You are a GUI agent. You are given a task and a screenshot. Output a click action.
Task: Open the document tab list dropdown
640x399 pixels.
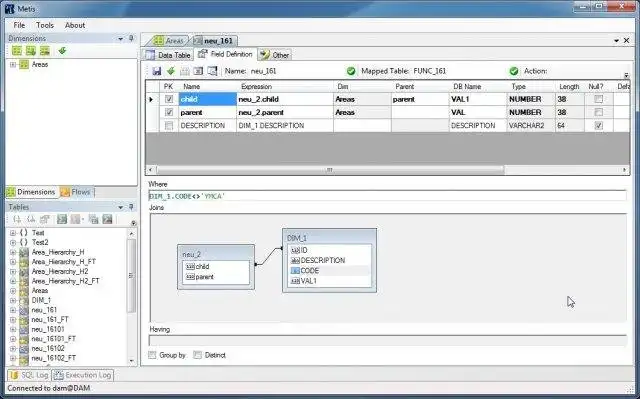pos(616,41)
